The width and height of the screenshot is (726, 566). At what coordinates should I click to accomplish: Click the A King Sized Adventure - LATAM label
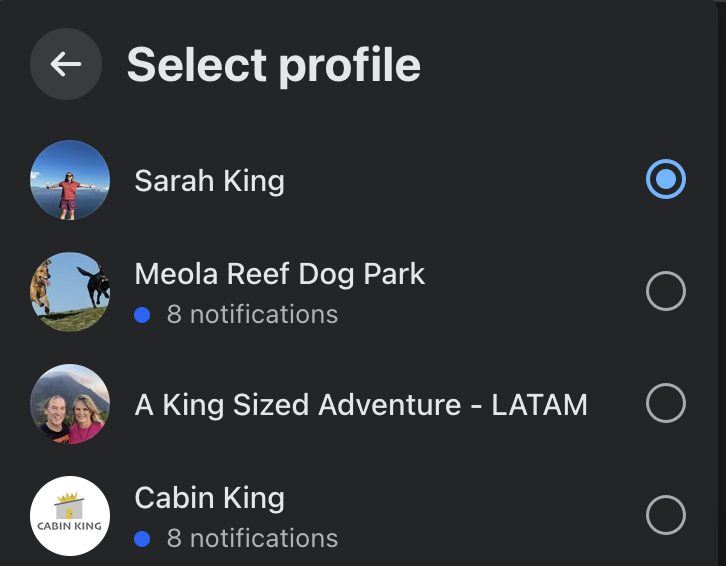click(361, 405)
